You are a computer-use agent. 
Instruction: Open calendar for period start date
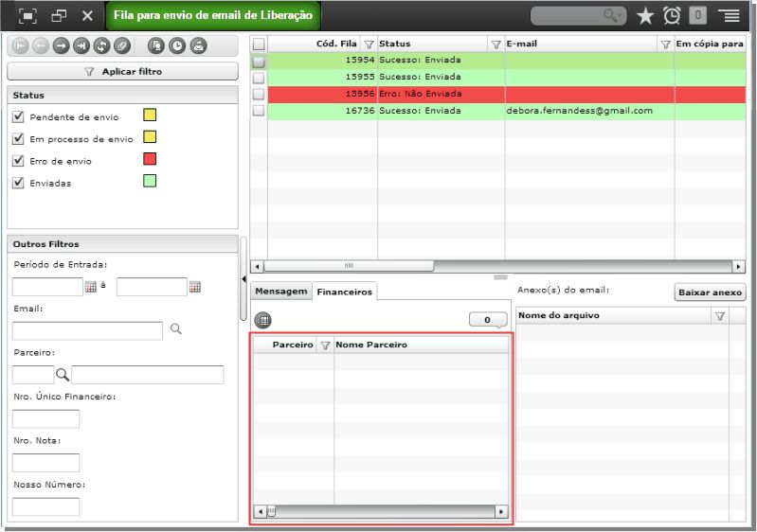(x=91, y=287)
